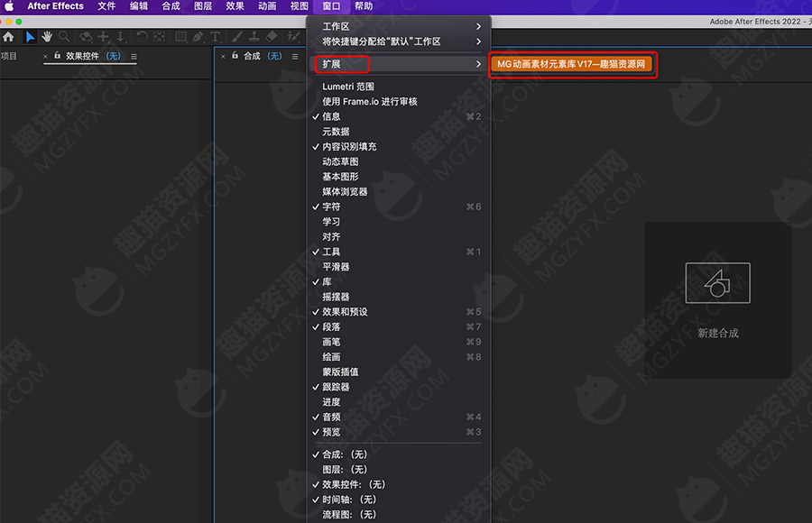Toggle the lock on 效果控件 panel tab
812x523 pixels.
point(58,55)
